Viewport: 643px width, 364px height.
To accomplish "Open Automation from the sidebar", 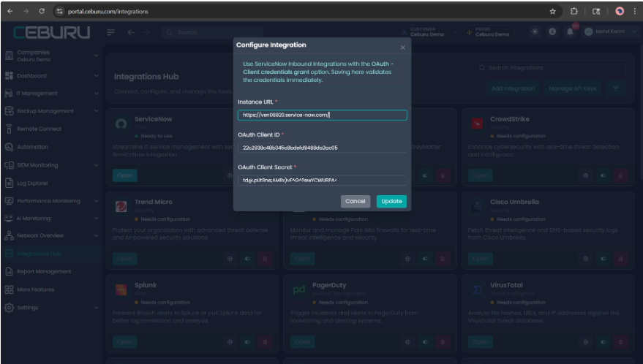I will pos(52,147).
